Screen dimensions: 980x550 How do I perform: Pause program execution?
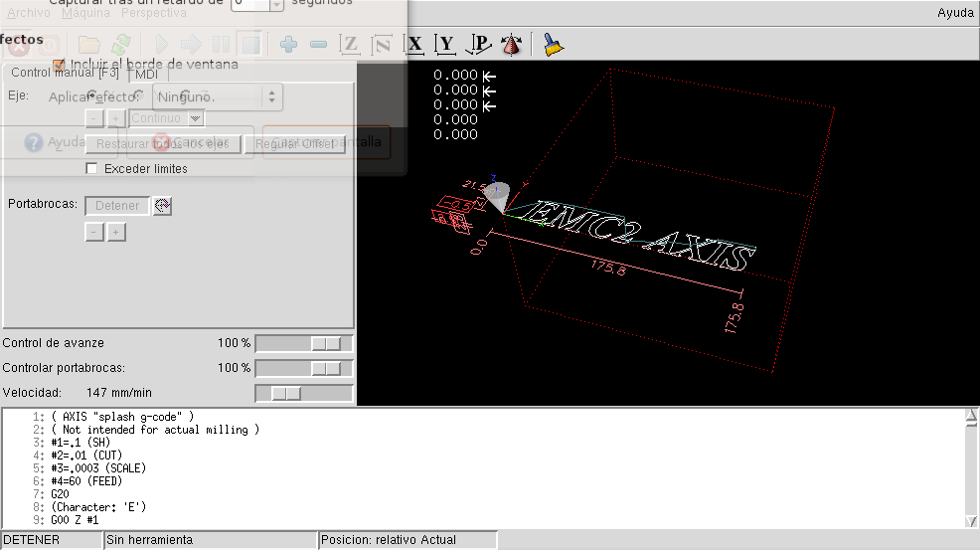pos(221,45)
